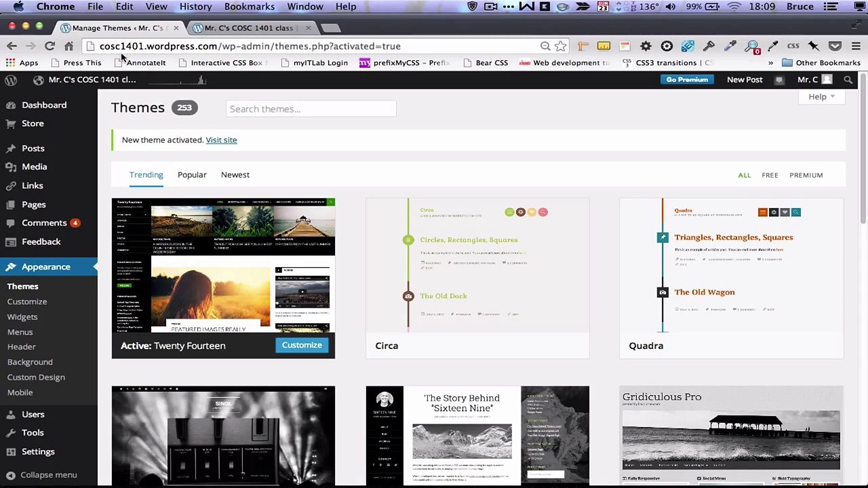This screenshot has height=488, width=868.
Task: Open Mobile under Appearance
Action: (20, 392)
